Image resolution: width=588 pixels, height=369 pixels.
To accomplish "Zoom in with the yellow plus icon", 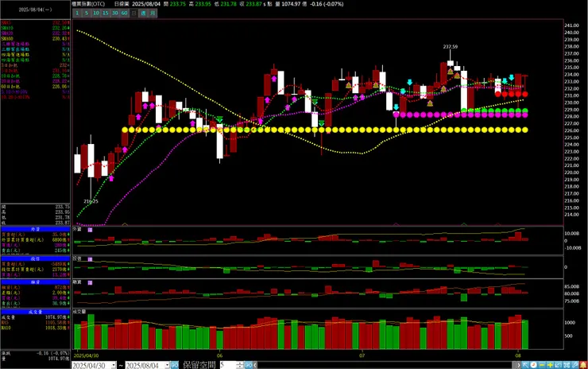I will tap(550, 365).
